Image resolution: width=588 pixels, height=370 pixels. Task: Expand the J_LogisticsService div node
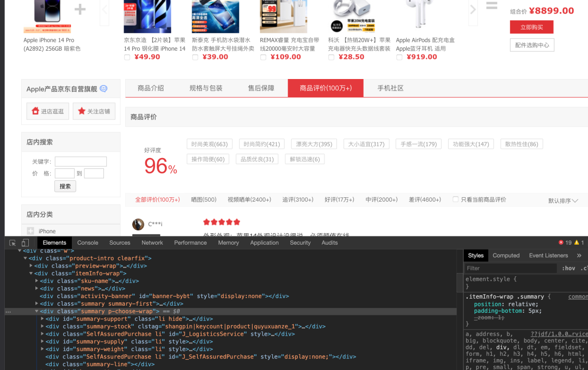(42, 334)
